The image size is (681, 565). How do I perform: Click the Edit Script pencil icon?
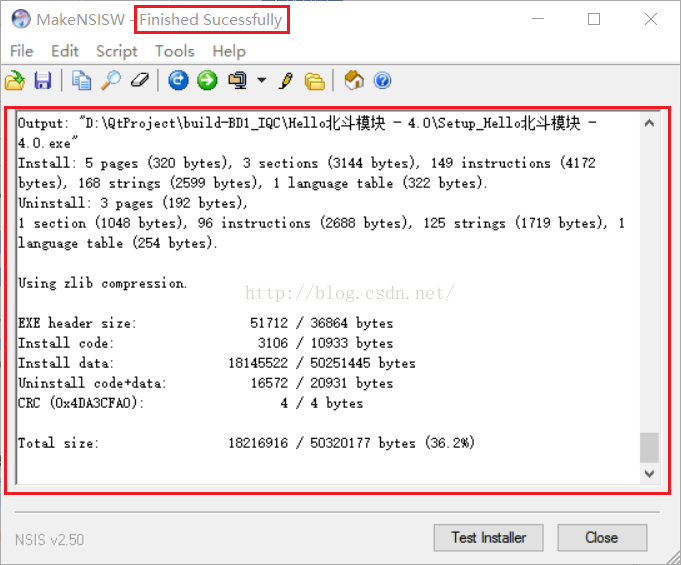(x=286, y=81)
